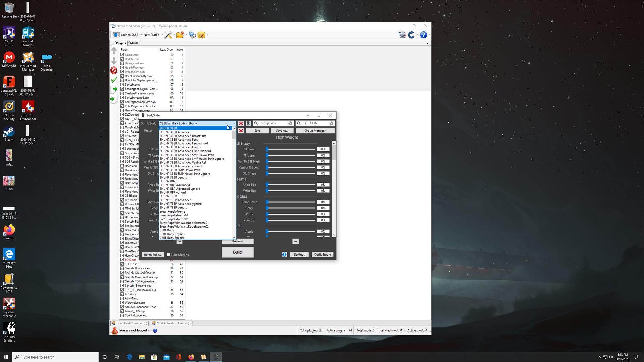644x362 pixels.
Task: Open the Group Manager
Action: pos(315,131)
